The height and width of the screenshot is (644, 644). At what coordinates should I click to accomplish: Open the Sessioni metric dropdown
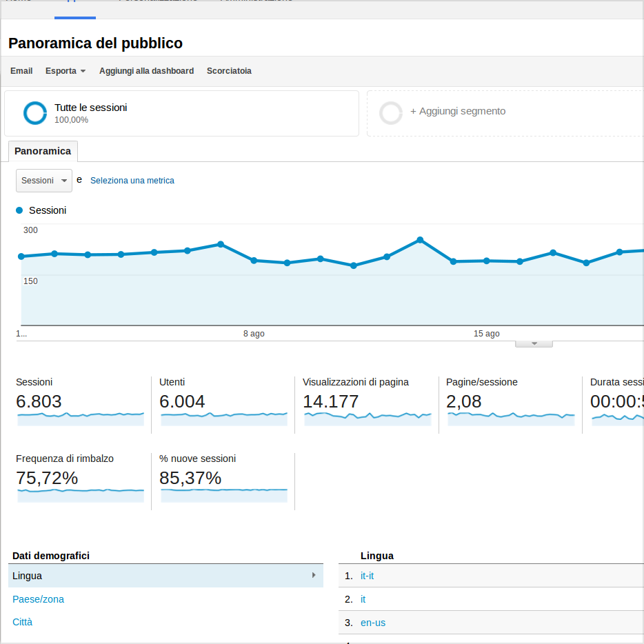point(44,180)
